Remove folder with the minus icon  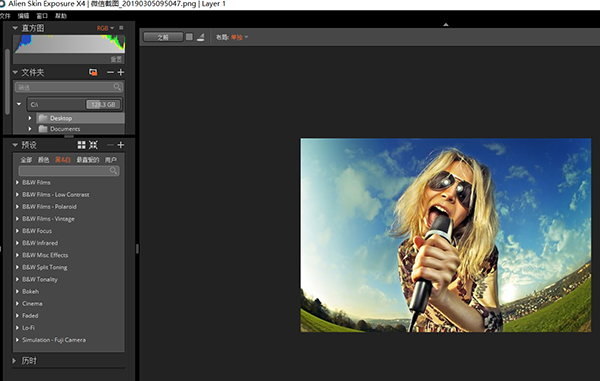[x=111, y=72]
